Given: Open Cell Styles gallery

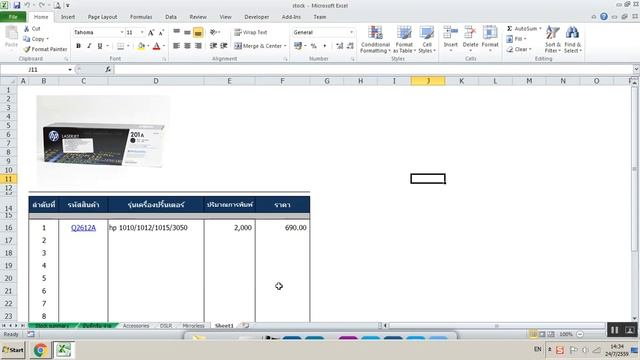Looking at the screenshot, I should [427, 39].
